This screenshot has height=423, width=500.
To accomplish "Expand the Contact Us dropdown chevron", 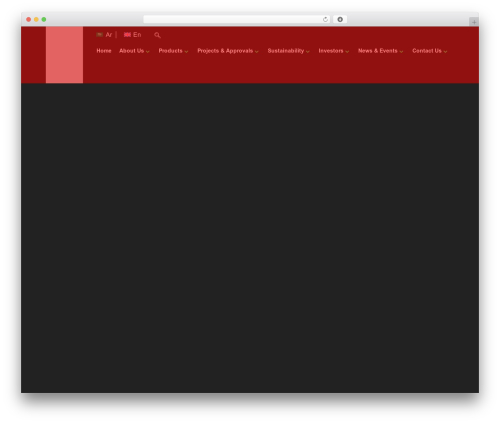I will click(445, 52).
